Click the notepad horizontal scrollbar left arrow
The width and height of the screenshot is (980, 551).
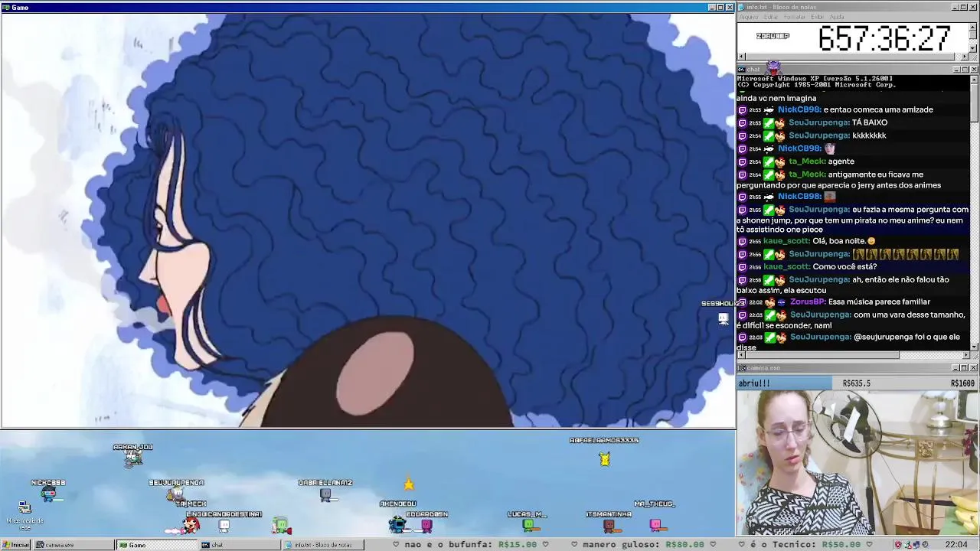click(742, 57)
